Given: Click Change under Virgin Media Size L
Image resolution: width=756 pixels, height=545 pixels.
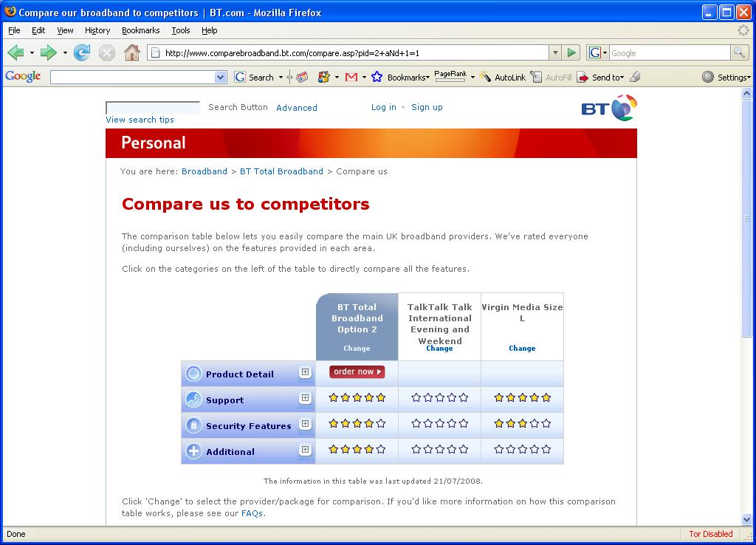Looking at the screenshot, I should (522, 349).
